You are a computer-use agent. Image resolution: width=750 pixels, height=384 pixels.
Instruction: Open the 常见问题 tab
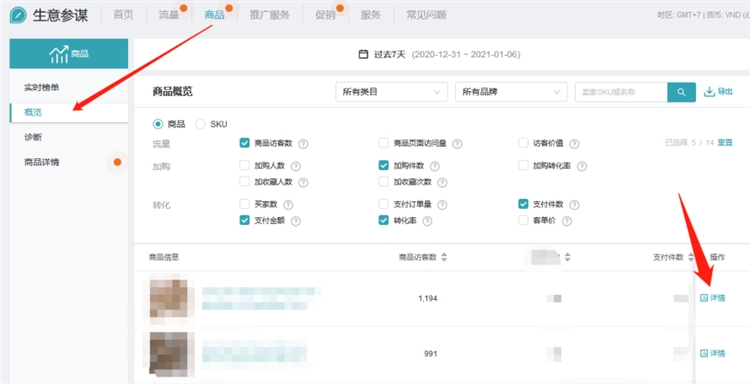[426, 15]
